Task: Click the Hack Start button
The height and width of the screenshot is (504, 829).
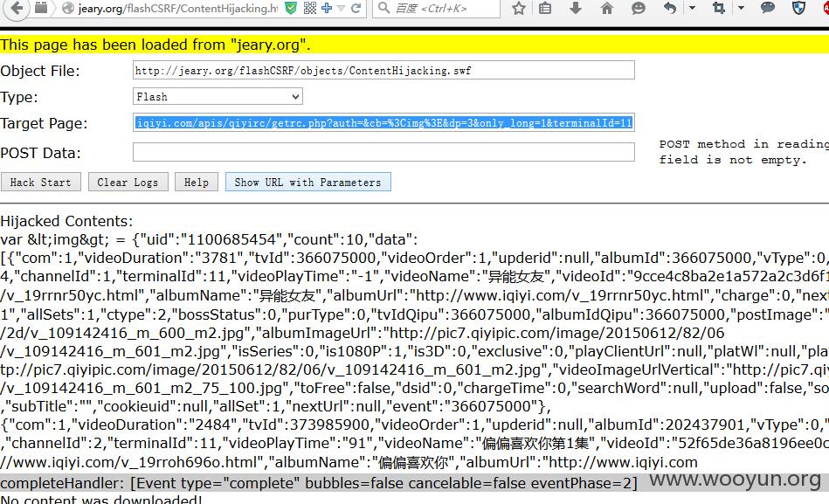Action: [x=41, y=182]
